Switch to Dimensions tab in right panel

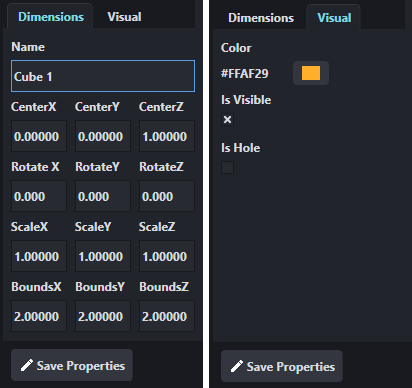[261, 18]
